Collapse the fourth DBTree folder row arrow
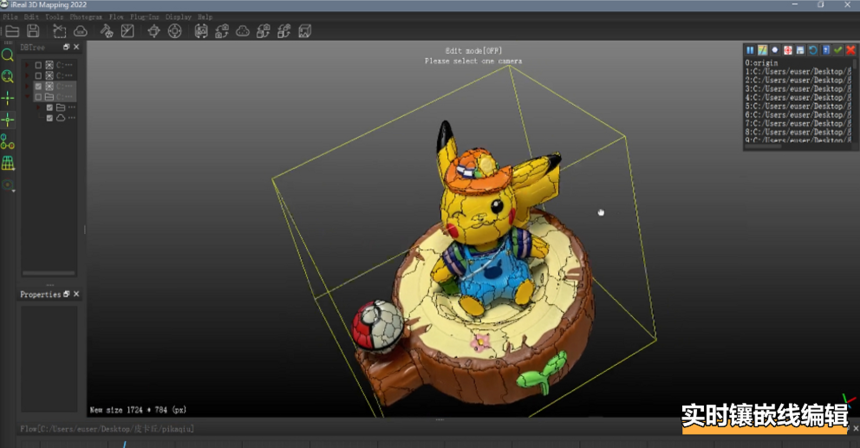Image resolution: width=860 pixels, height=448 pixels. tap(27, 97)
